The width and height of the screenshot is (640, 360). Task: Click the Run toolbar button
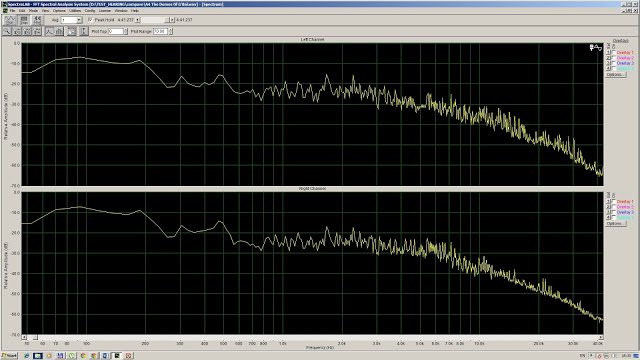9,20
